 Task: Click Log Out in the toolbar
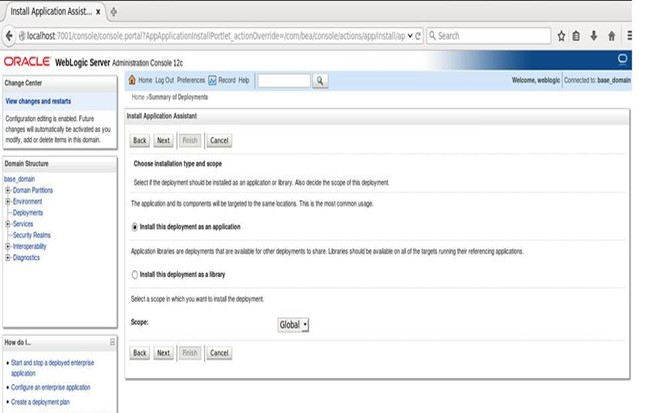coord(165,80)
